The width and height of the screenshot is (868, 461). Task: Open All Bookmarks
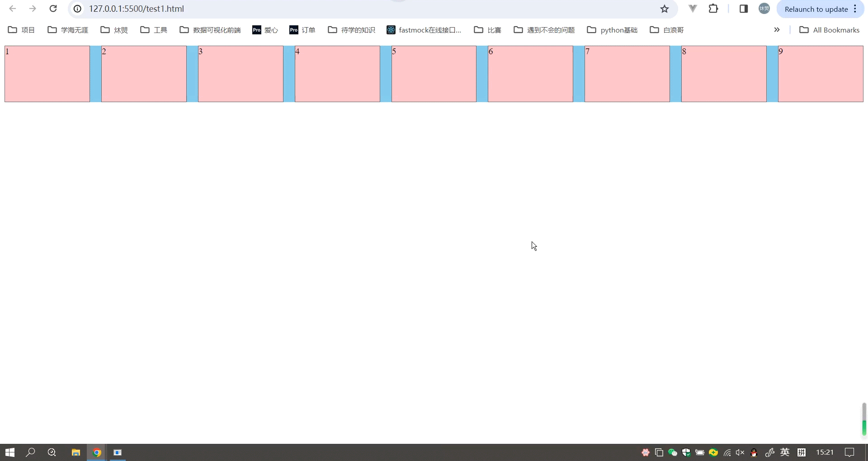point(830,30)
